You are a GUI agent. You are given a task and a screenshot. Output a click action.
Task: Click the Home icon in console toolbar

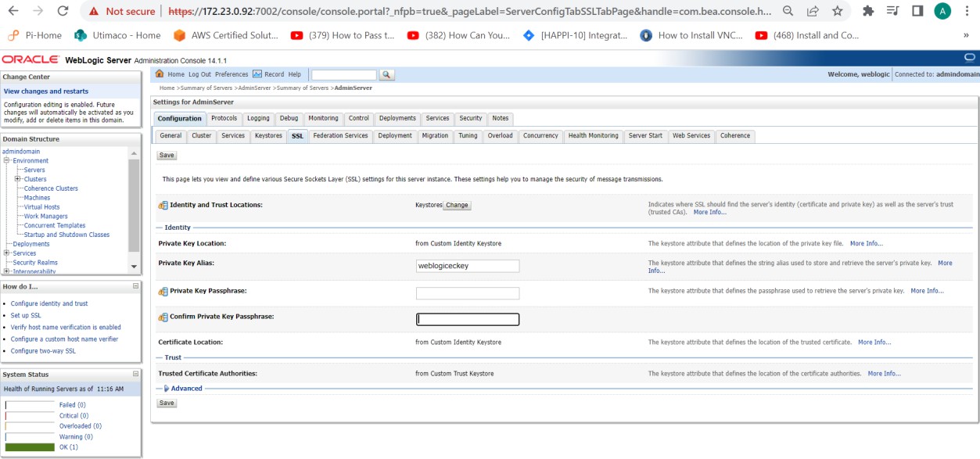[x=160, y=74]
